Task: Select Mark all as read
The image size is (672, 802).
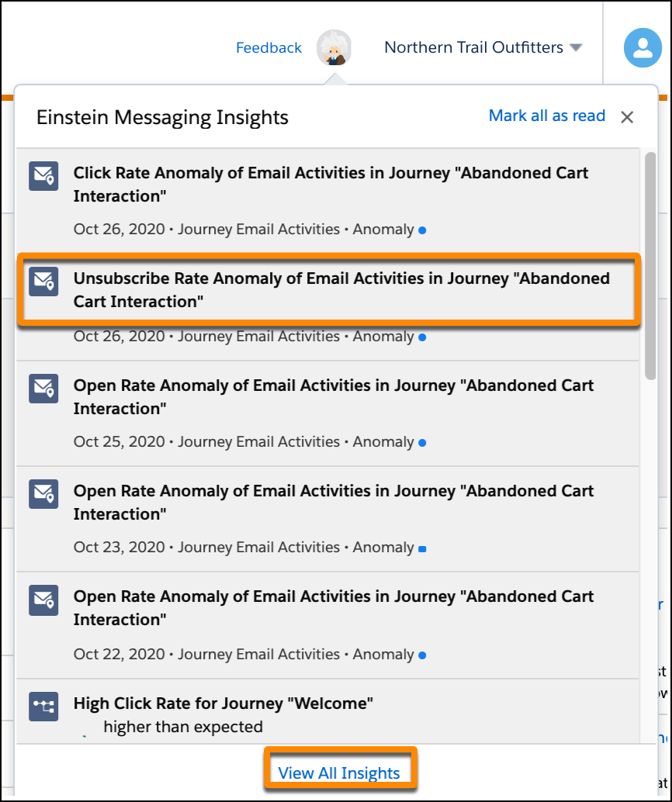Action: (546, 116)
